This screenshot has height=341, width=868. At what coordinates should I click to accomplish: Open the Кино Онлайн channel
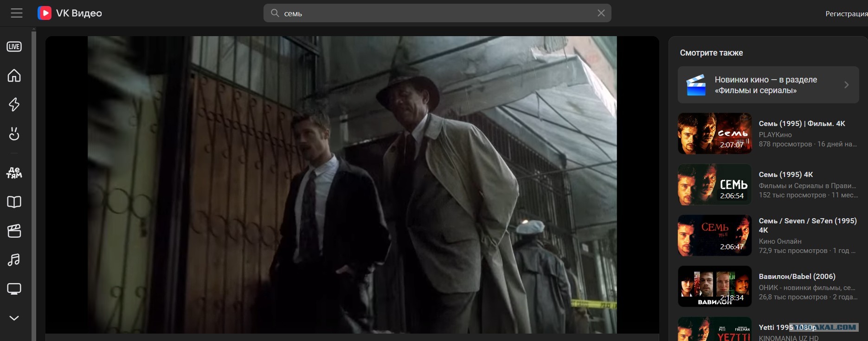pos(780,241)
